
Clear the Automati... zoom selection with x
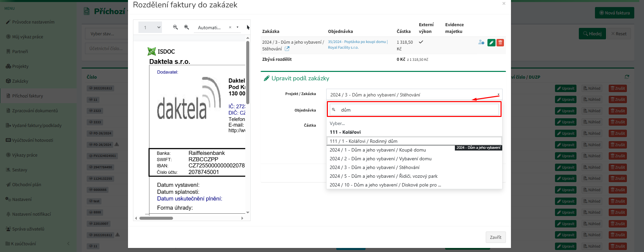(x=230, y=28)
